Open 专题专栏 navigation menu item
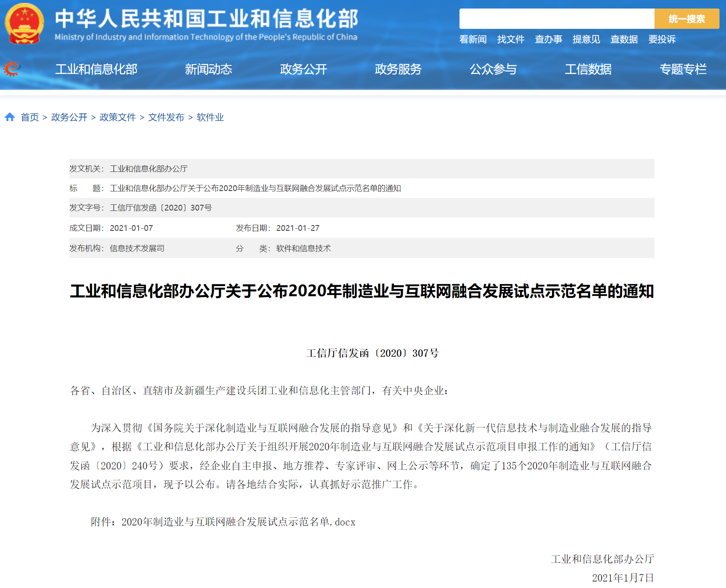 coord(683,69)
